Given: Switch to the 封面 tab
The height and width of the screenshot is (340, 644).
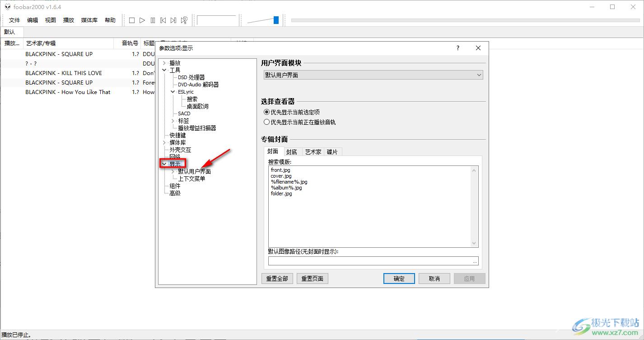Looking at the screenshot, I should click(x=273, y=151).
